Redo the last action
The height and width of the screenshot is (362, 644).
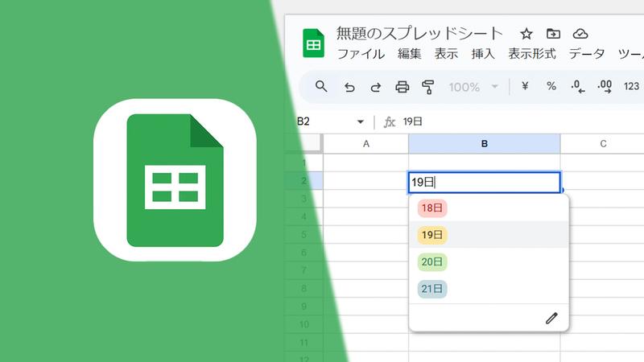(x=375, y=88)
